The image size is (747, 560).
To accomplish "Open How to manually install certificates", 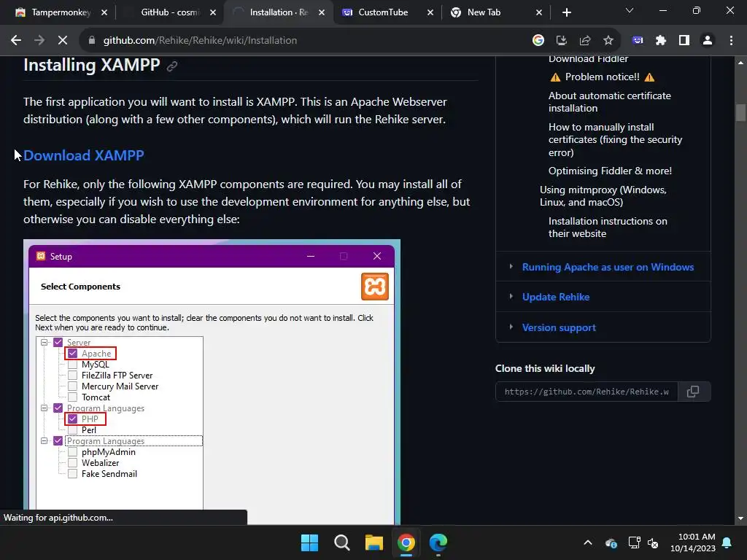I will [615, 139].
